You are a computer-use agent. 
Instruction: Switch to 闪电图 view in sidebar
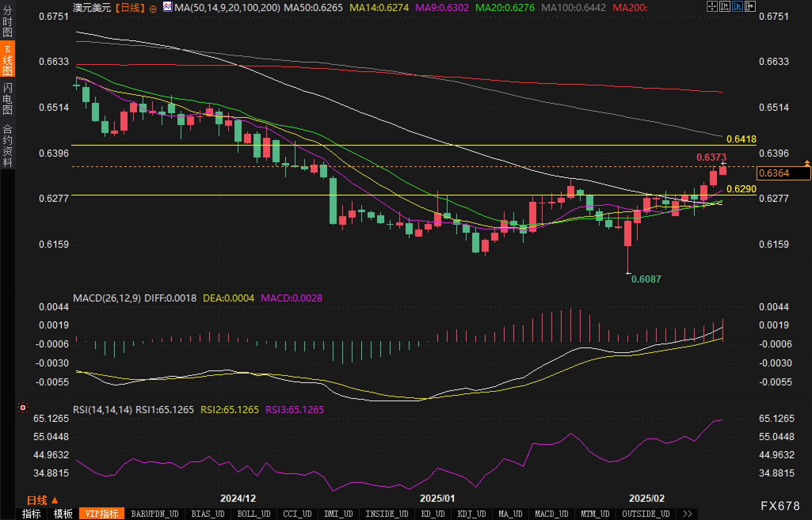8,99
